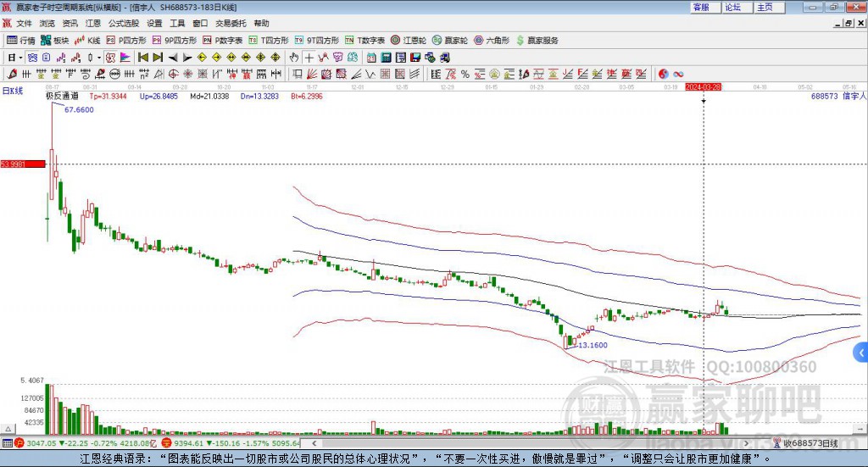
Task: Click the 主页 homepage button
Action: 770,7
